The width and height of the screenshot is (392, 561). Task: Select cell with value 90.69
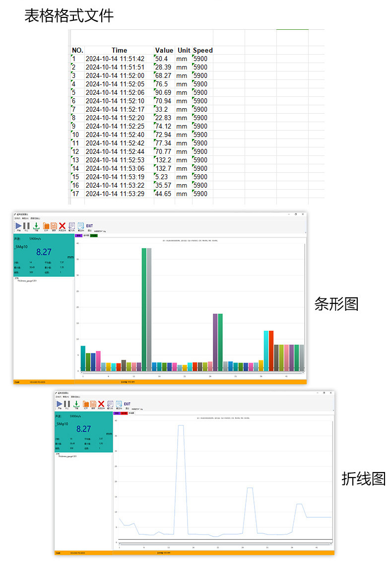coord(164,93)
